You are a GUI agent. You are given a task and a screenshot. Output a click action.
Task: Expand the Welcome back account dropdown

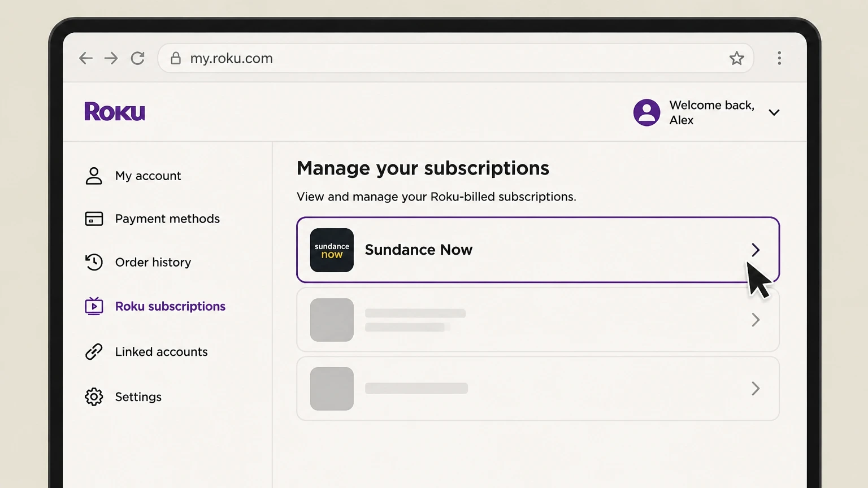pos(774,112)
